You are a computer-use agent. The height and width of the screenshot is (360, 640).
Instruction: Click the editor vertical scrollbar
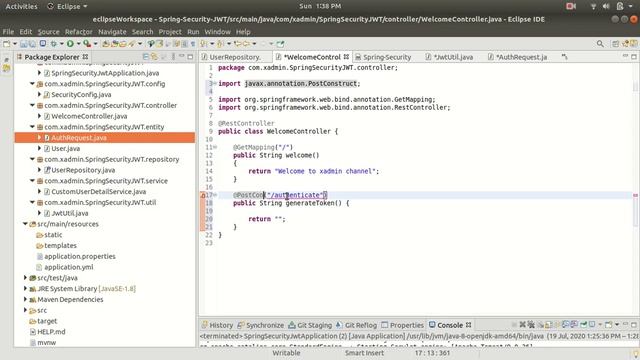[x=635, y=188]
